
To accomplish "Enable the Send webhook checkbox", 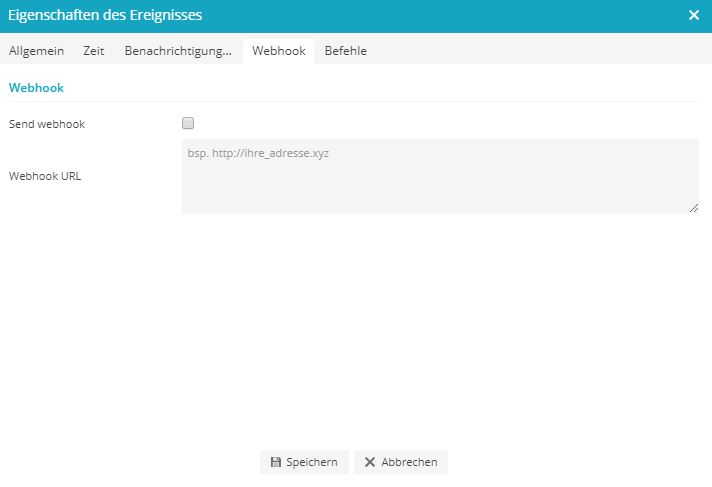I will click(188, 123).
